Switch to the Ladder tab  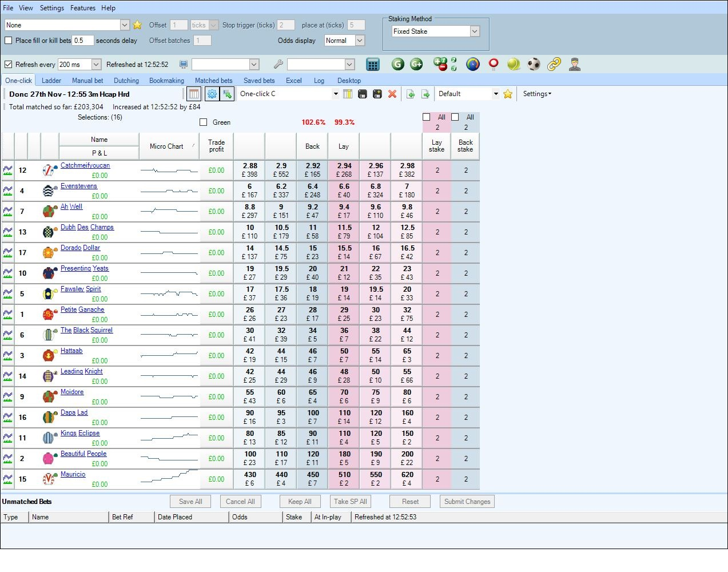coord(51,80)
